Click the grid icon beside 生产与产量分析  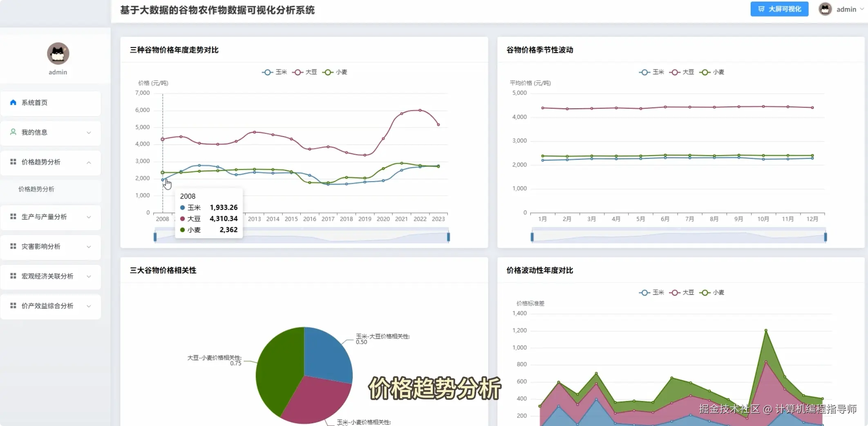[x=13, y=217]
